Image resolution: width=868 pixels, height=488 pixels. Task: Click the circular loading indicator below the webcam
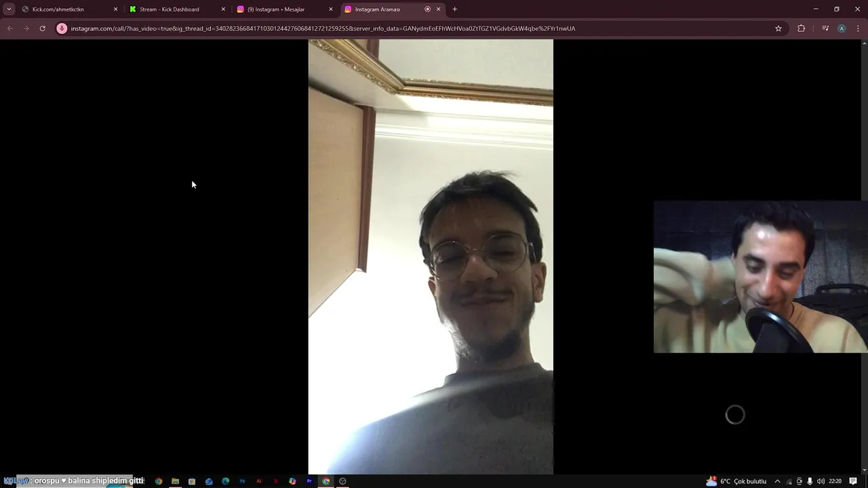pyautogui.click(x=735, y=415)
